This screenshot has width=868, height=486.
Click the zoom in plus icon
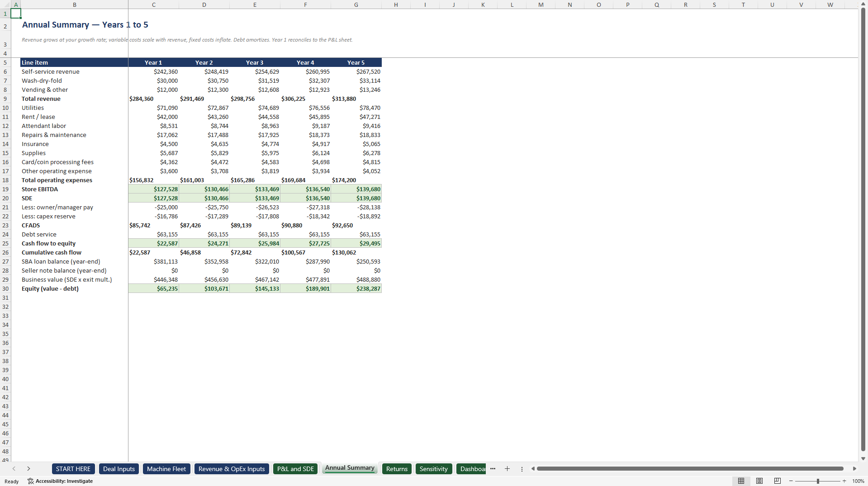coord(844,481)
